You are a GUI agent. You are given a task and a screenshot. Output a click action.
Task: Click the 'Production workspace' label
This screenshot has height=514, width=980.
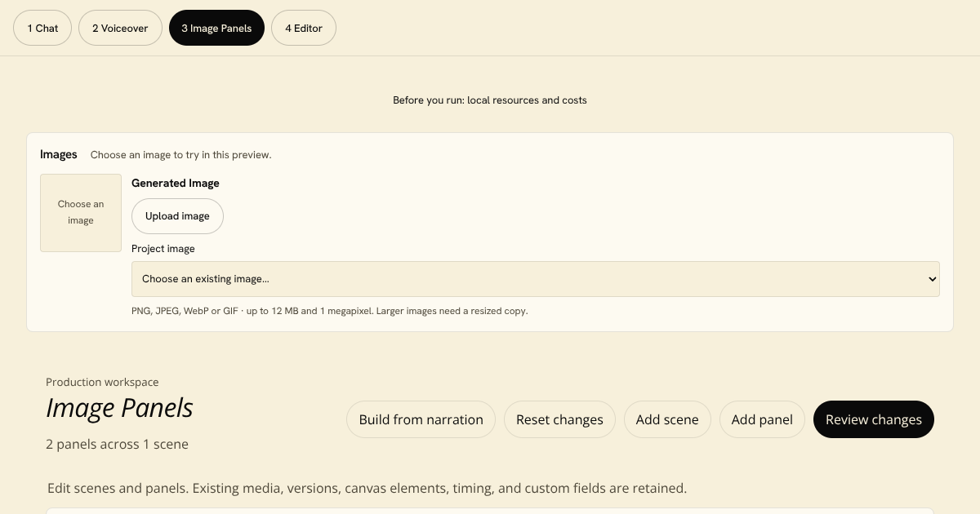coord(102,382)
